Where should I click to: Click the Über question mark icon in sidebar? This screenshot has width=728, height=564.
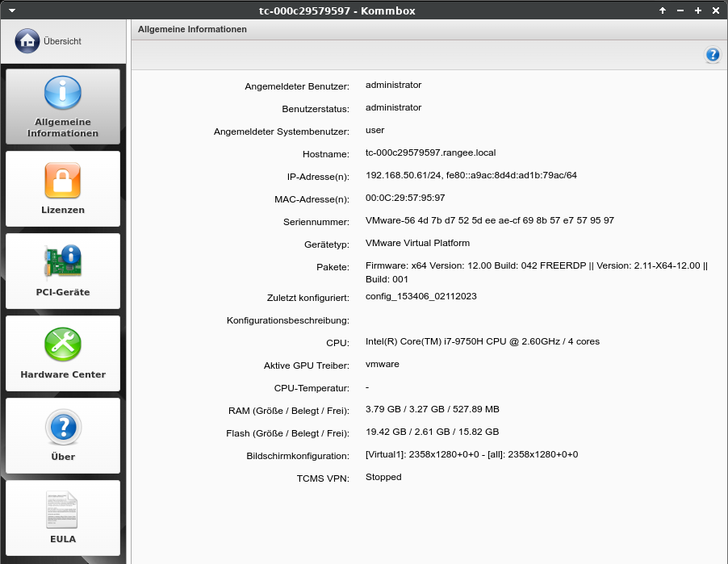62,427
